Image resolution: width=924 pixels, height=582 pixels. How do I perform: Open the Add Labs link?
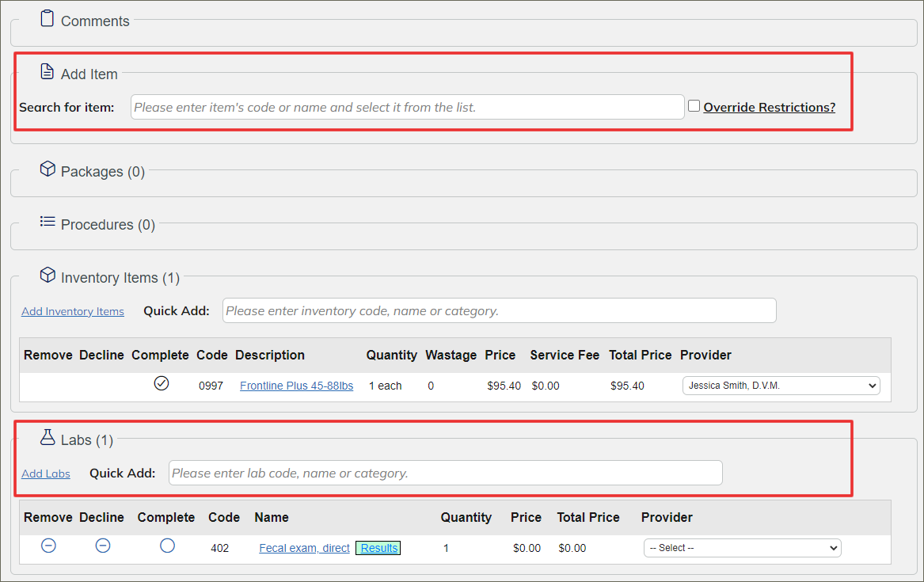46,474
